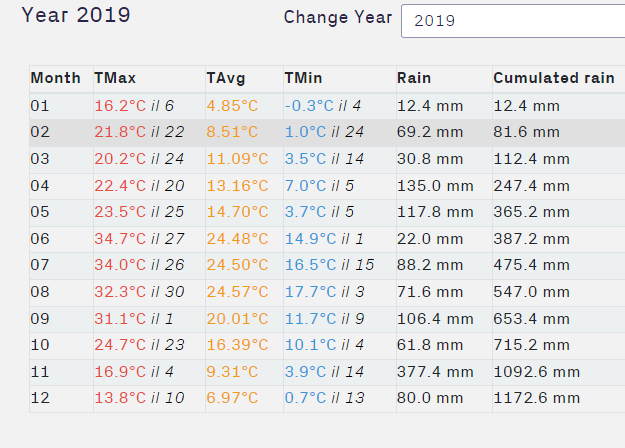This screenshot has width=625, height=448.
Task: Click the Year 2019 heading
Action: pos(76,15)
